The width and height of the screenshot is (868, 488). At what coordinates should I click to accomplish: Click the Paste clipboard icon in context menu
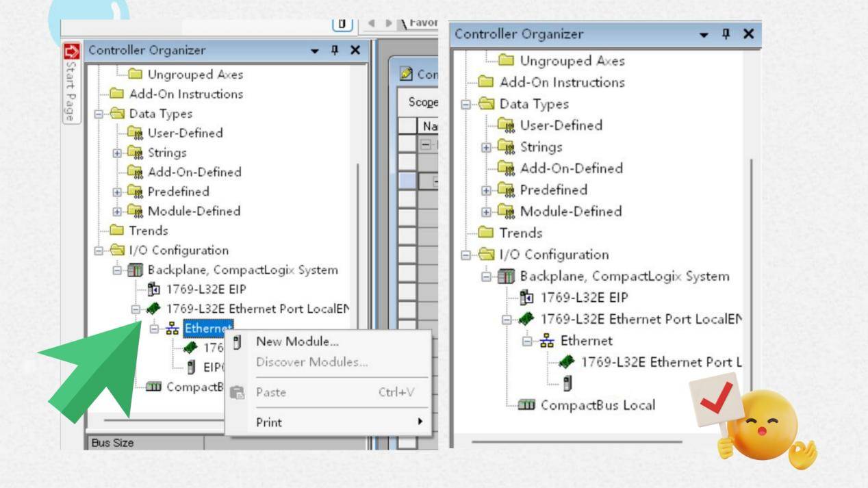point(237,393)
